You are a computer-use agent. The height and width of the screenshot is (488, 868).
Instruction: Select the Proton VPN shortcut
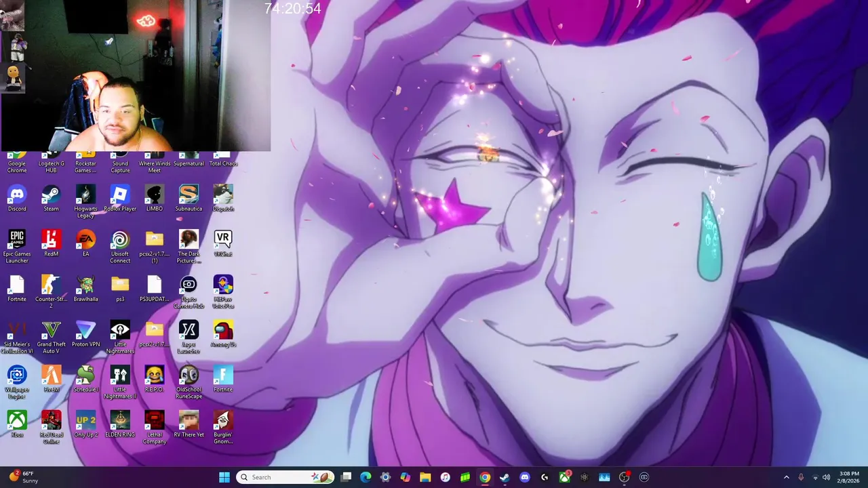click(85, 335)
